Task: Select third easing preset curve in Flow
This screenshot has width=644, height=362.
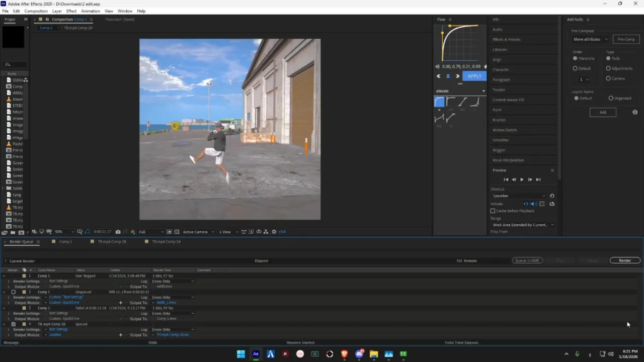Action: (463, 102)
